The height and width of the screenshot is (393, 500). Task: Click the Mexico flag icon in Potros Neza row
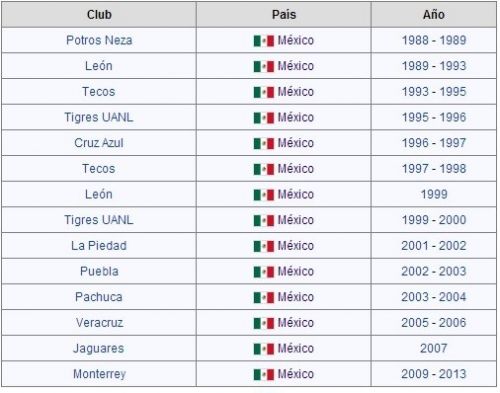click(x=264, y=41)
